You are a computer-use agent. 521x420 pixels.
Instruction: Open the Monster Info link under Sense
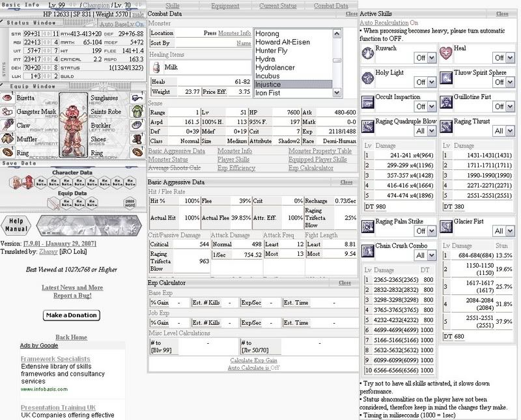point(234,151)
